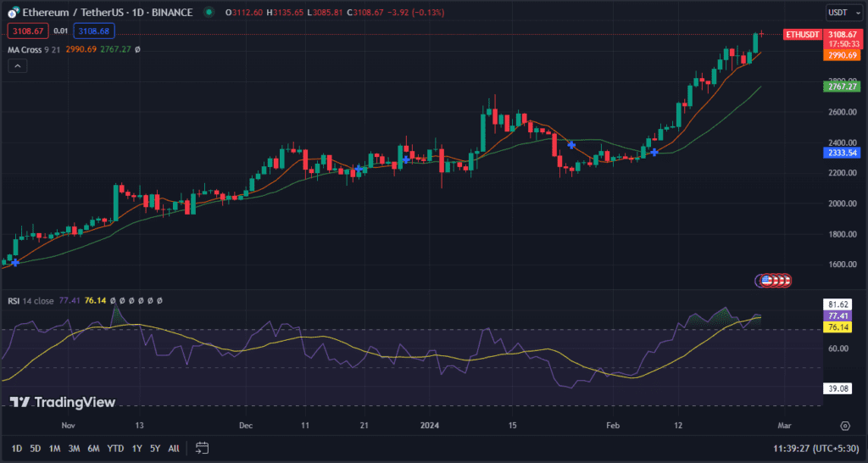Image resolution: width=868 pixels, height=463 pixels.
Task: Select the MA Cross 9 21 indicator legend
Action: point(32,49)
